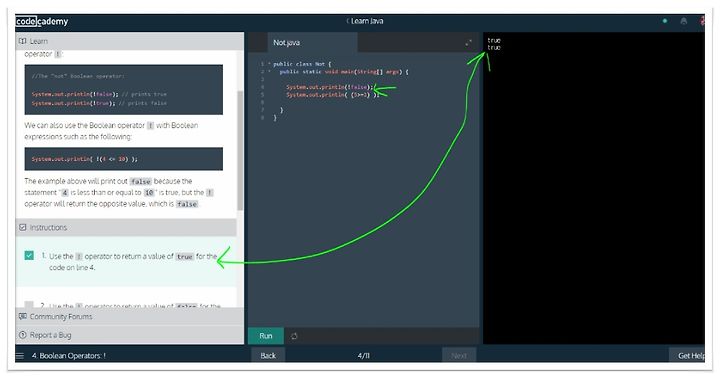This screenshot has height=377, width=720.
Task: Collapse the Instructions section header
Action: [x=126, y=227]
